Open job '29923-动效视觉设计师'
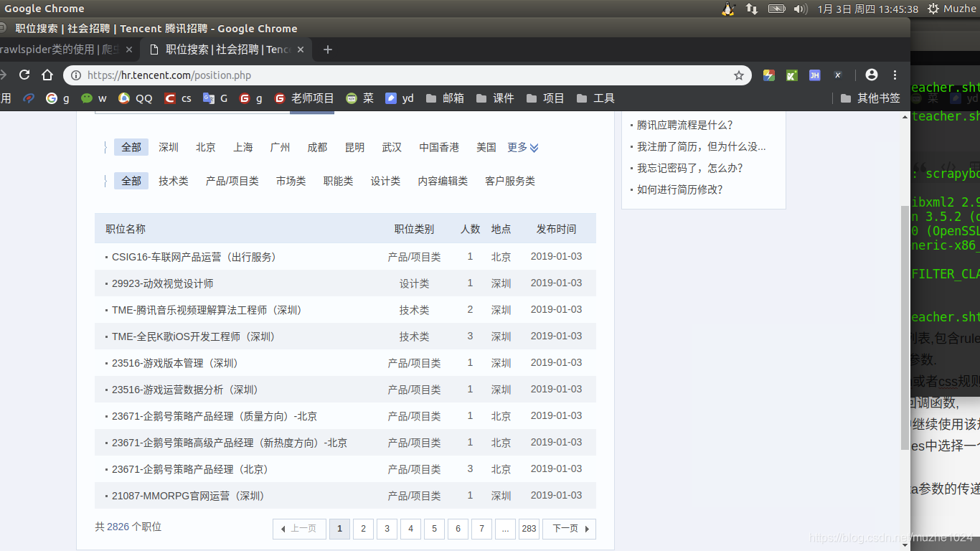980x551 pixels. pos(163,283)
